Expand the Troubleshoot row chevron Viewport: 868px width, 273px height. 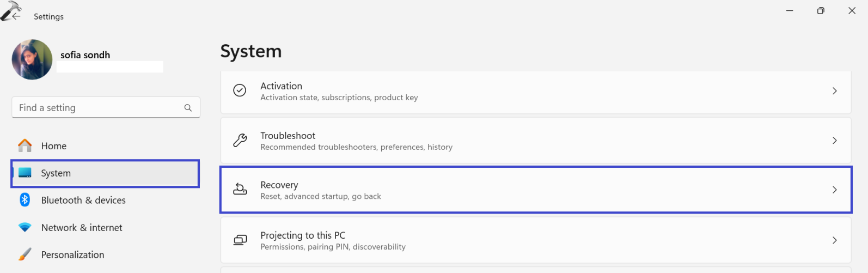pyautogui.click(x=834, y=141)
